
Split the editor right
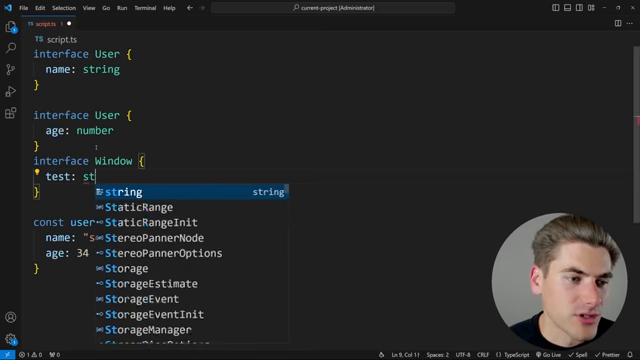pyautogui.click(x=618, y=24)
